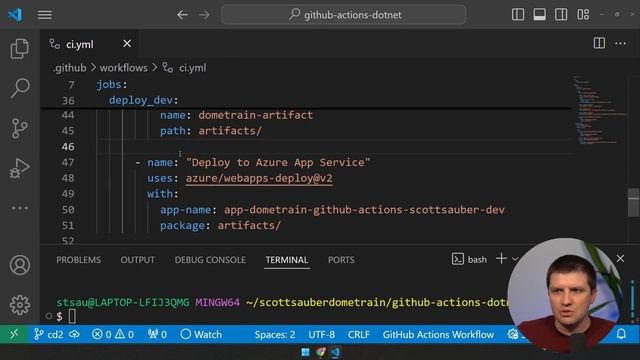The height and width of the screenshot is (360, 640).
Task: Switch to the PORTS panel tab
Action: pyautogui.click(x=341, y=260)
